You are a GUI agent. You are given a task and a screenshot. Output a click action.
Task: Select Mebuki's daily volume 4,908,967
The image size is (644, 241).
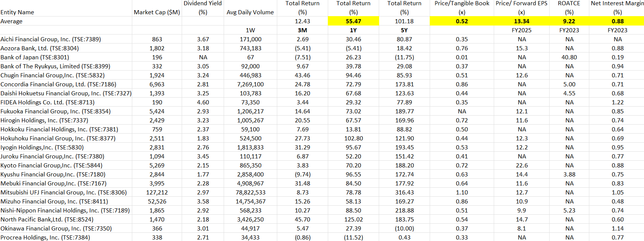pyautogui.click(x=250, y=184)
